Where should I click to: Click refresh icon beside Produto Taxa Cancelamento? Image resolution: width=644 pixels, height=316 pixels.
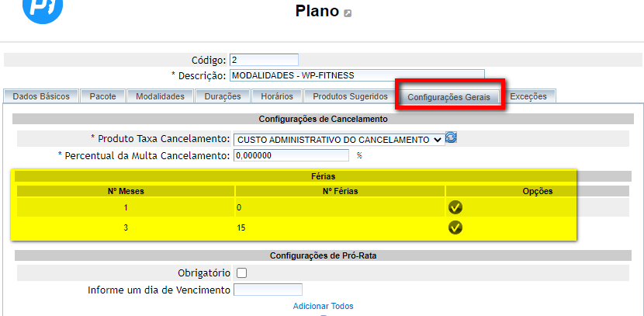(x=451, y=138)
